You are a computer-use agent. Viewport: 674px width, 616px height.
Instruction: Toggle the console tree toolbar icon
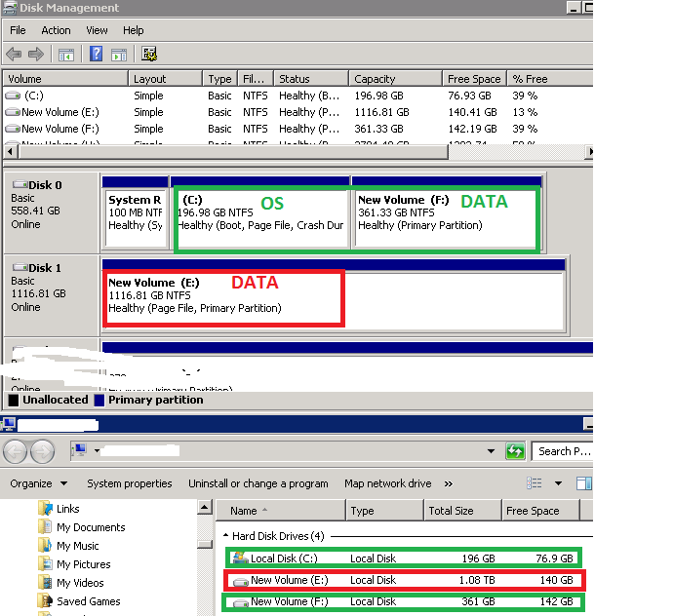[x=65, y=55]
